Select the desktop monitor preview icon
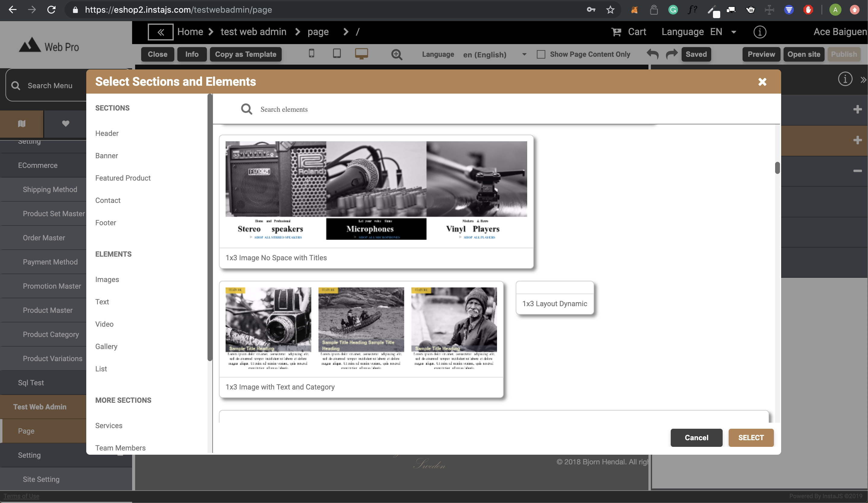Screen dimensions: 868x503 [361, 53]
